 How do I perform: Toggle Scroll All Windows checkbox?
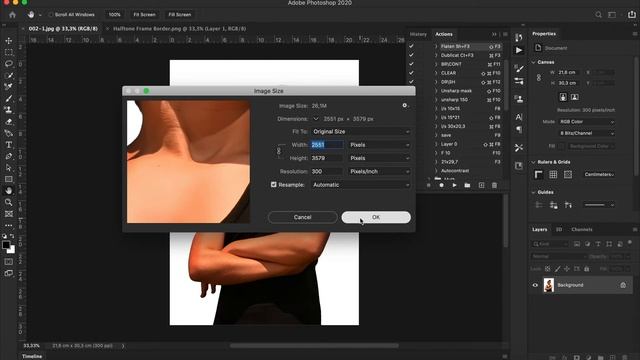(51, 15)
